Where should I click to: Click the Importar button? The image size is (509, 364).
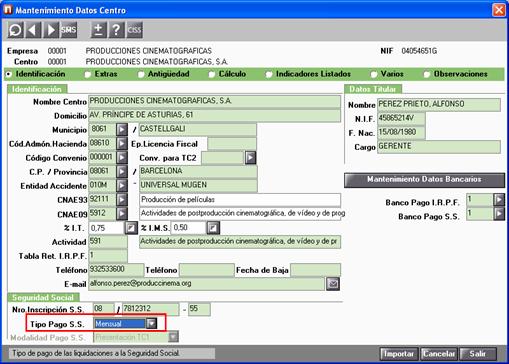399,354
